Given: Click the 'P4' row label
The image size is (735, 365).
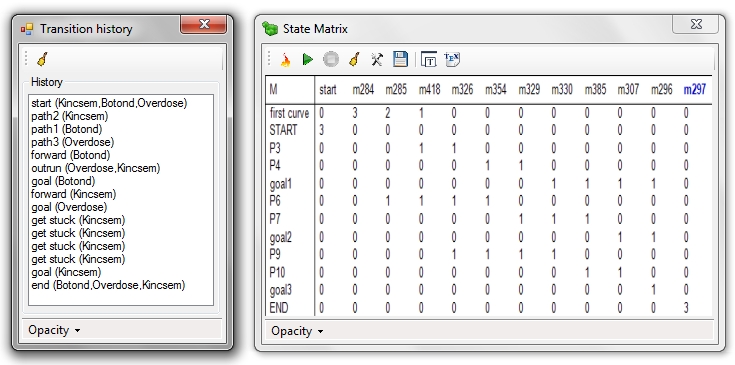Looking at the screenshot, I should [275, 165].
